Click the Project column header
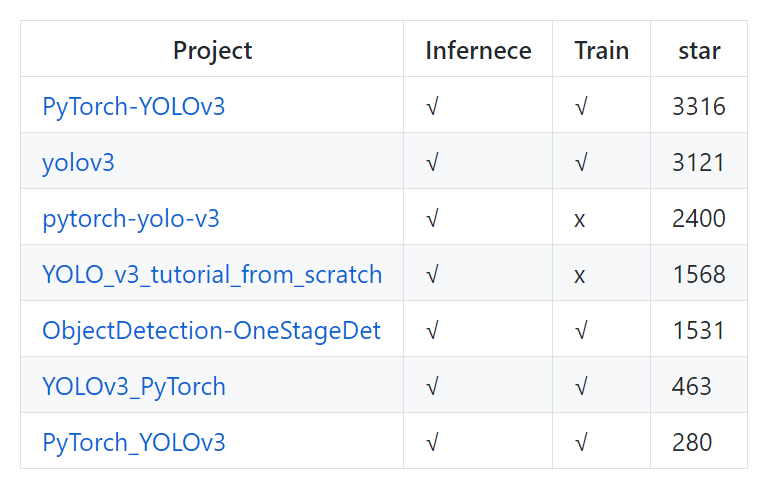 tap(212, 50)
